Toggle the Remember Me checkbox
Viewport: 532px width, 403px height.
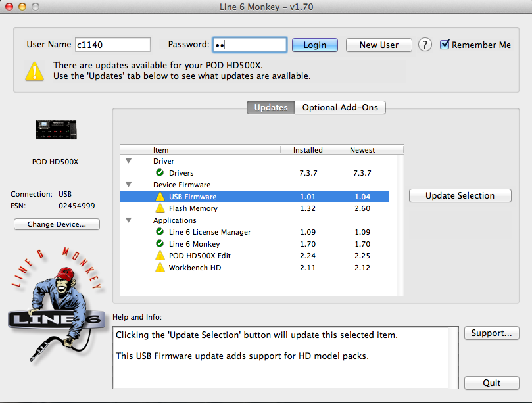445,45
